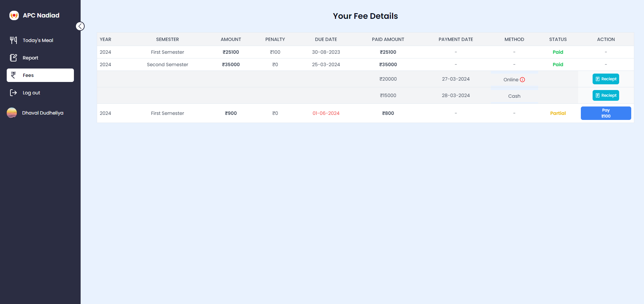Screen dimensions: 644x304
Task: Click the METHOD column header
Action: click(514, 39)
